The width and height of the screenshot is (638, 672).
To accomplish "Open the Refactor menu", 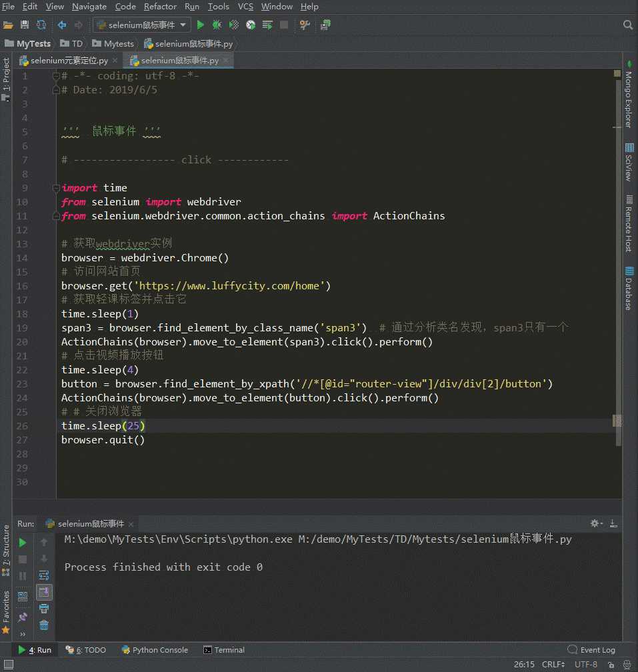I will point(160,7).
